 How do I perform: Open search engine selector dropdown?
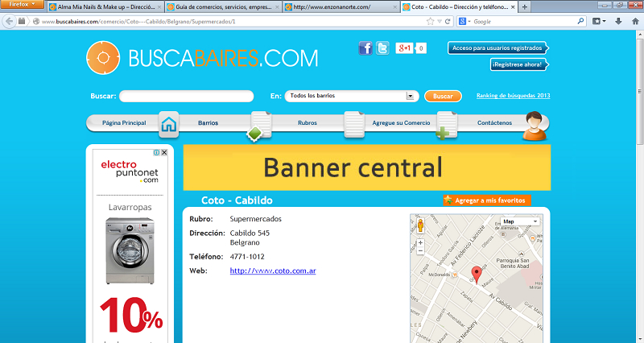(464, 22)
